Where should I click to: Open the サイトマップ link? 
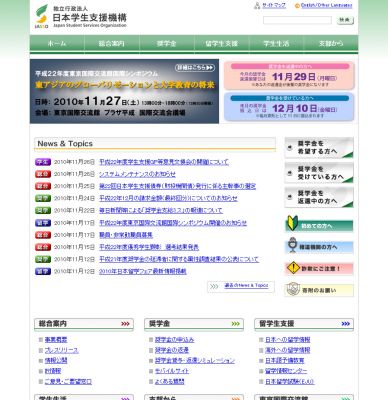[274, 6]
